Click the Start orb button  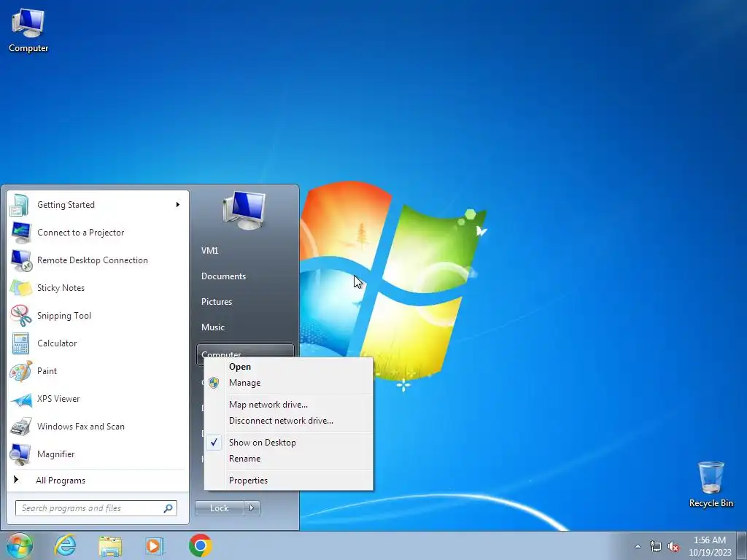click(19, 545)
